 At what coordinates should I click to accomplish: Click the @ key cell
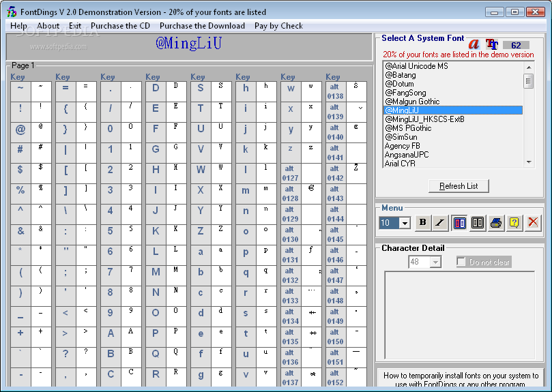[20, 132]
